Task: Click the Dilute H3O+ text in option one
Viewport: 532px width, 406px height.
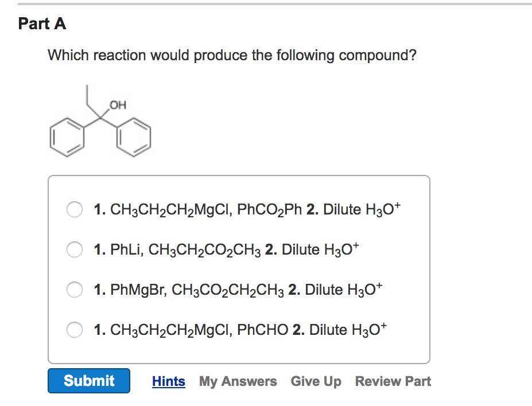Action: [x=361, y=209]
